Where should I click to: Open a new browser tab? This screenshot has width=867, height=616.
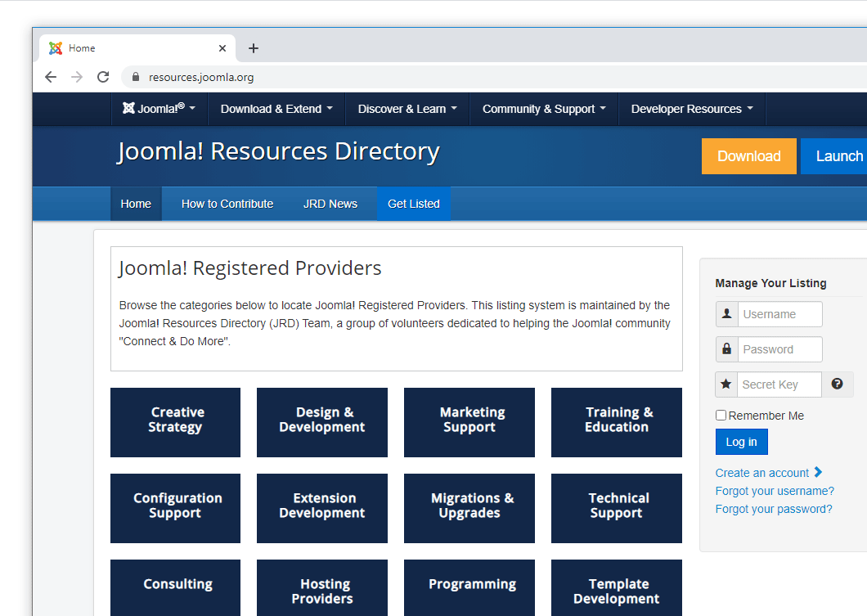click(254, 48)
